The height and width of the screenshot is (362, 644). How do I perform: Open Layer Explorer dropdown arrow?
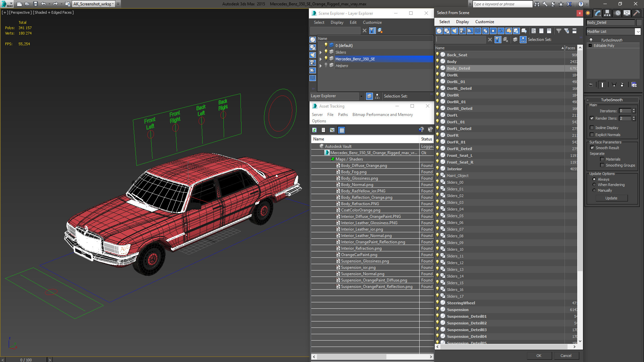[x=361, y=96]
